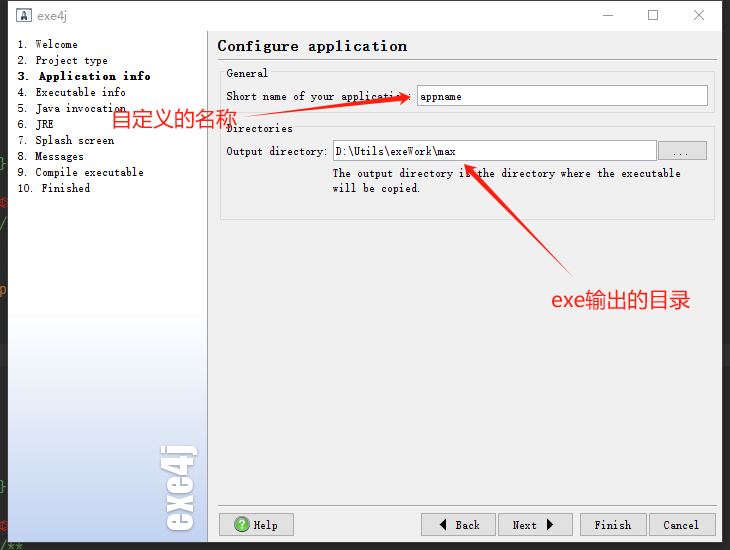Open output directory browse button (...)
The image size is (730, 550).
[682, 151]
